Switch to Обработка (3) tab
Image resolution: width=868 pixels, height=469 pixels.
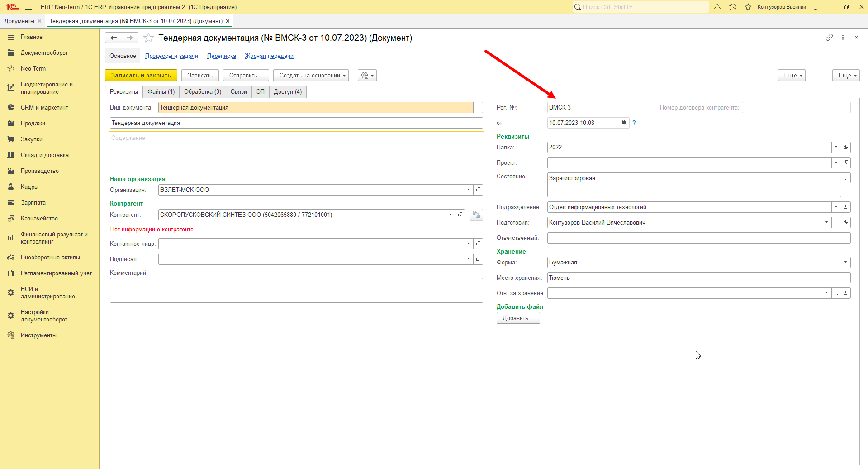click(203, 91)
